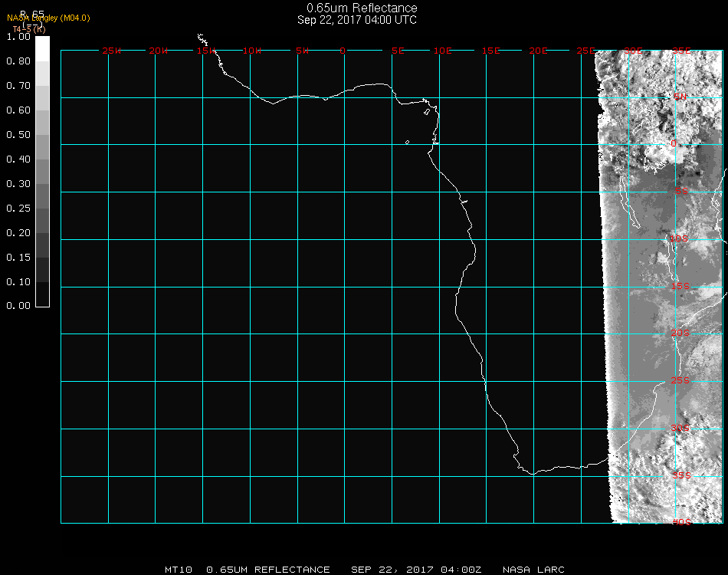Click the 5N latitude label
Image resolution: width=728 pixels, height=575 pixels.
coord(680,97)
